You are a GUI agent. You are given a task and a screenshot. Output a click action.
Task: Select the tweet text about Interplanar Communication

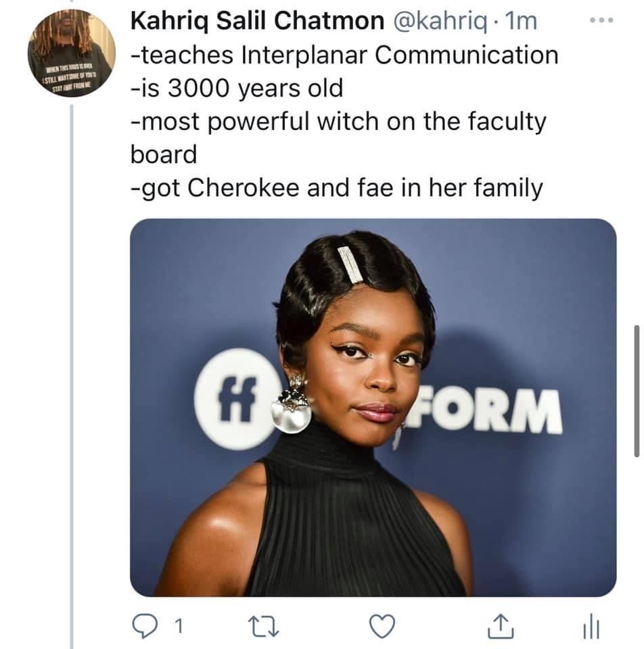(x=344, y=55)
